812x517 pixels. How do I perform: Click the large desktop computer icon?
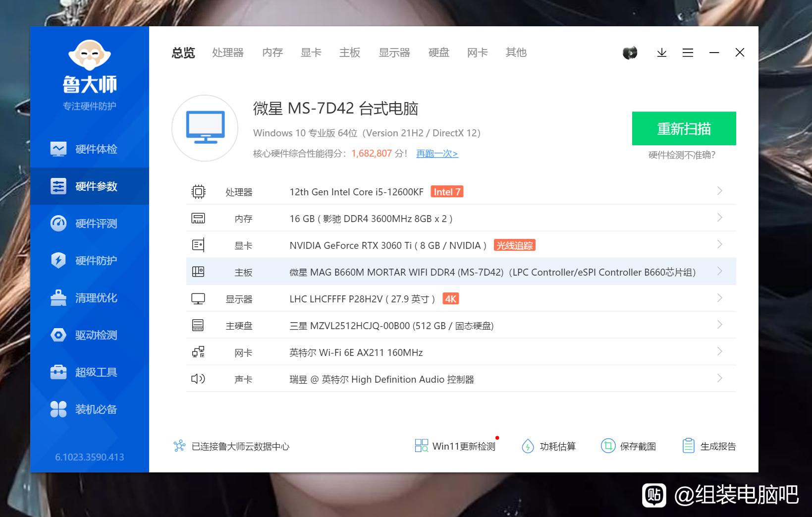(205, 128)
